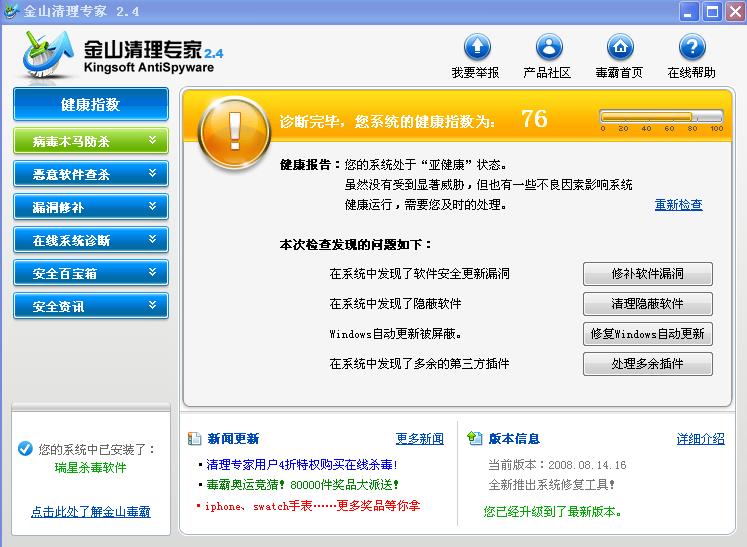
Task: Click the 在系统中发现了多余的第三方插件 text
Action: tap(419, 364)
